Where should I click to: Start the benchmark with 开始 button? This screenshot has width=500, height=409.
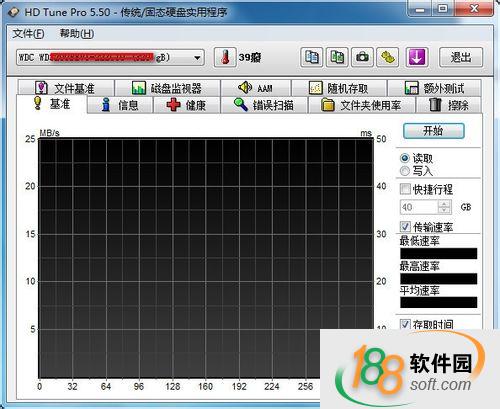434,131
